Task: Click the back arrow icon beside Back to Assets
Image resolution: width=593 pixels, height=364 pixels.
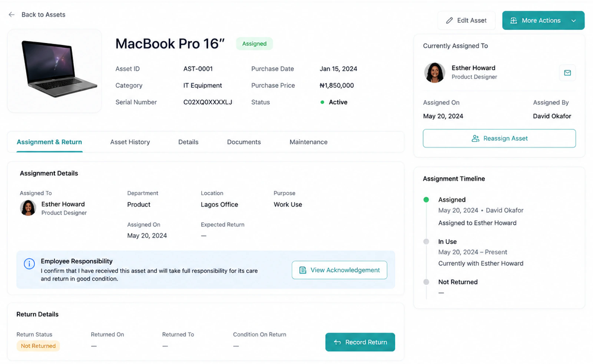Action: tap(11, 14)
